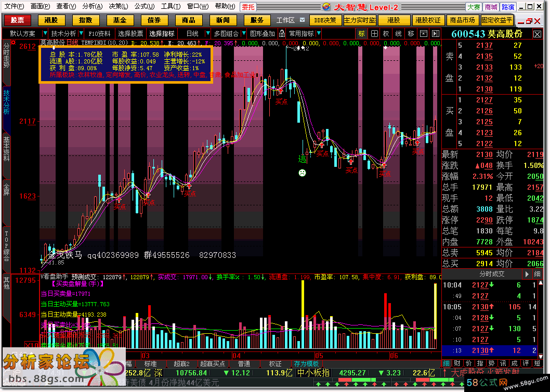Open the 基金 funds section
Viewport: 550px width, 392px height.
click(x=120, y=20)
